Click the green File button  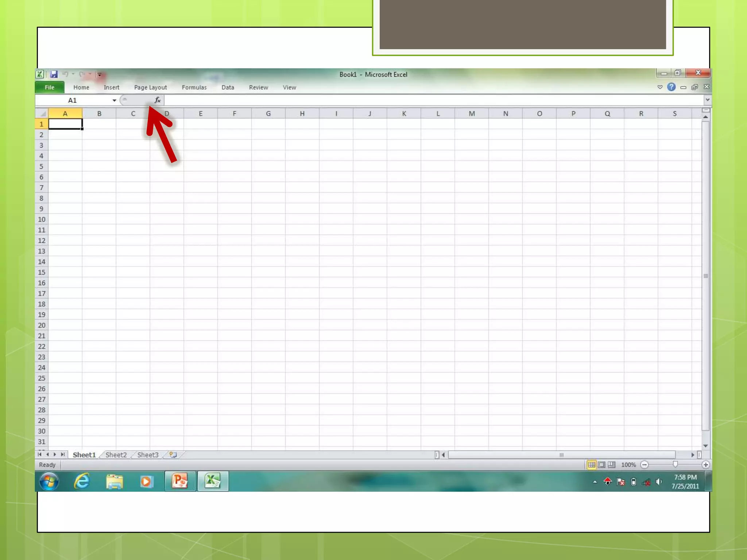pos(50,87)
